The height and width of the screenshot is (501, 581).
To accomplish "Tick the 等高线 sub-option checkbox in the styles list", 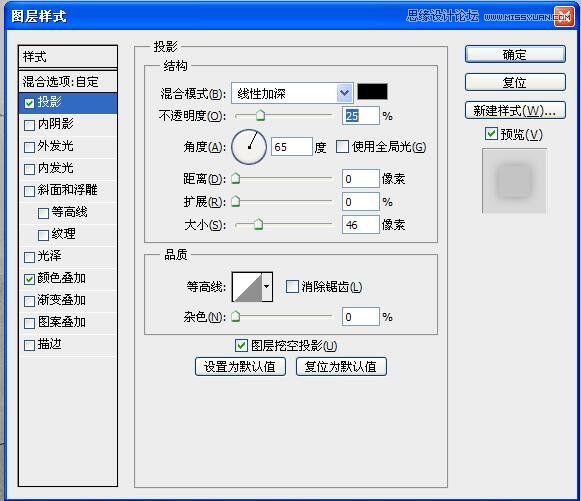I will click(43, 213).
